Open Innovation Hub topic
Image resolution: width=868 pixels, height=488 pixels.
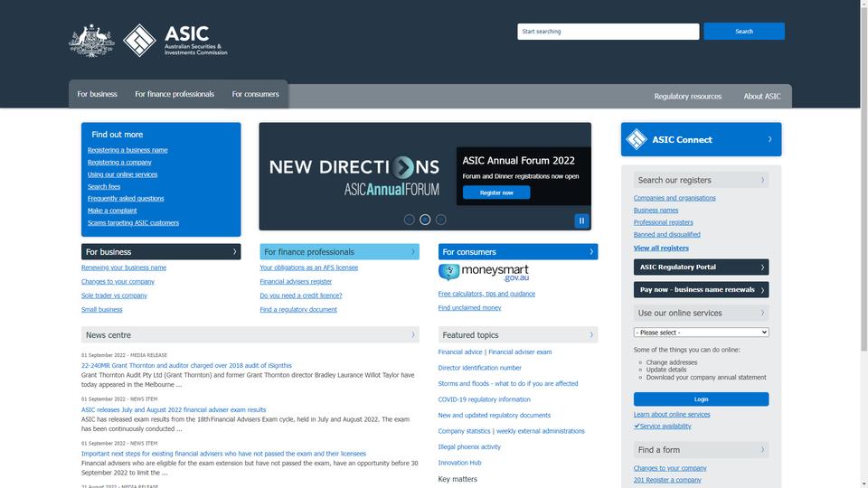click(459, 463)
